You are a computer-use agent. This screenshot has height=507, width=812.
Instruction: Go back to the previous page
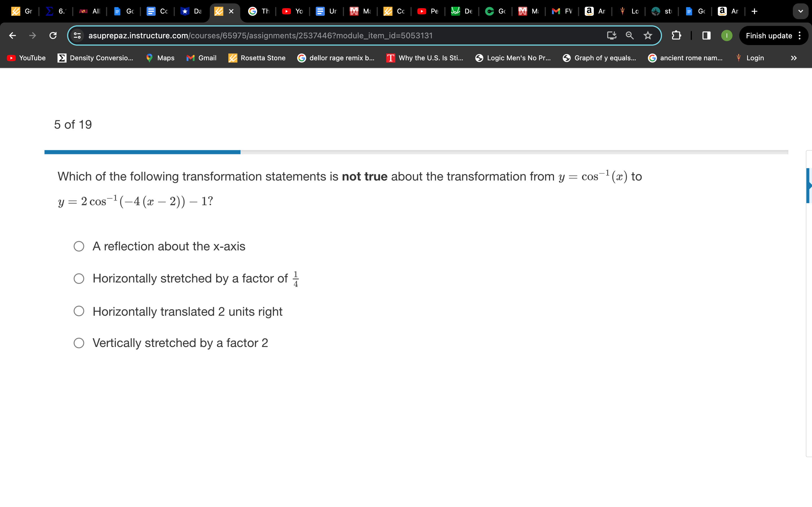click(x=12, y=35)
